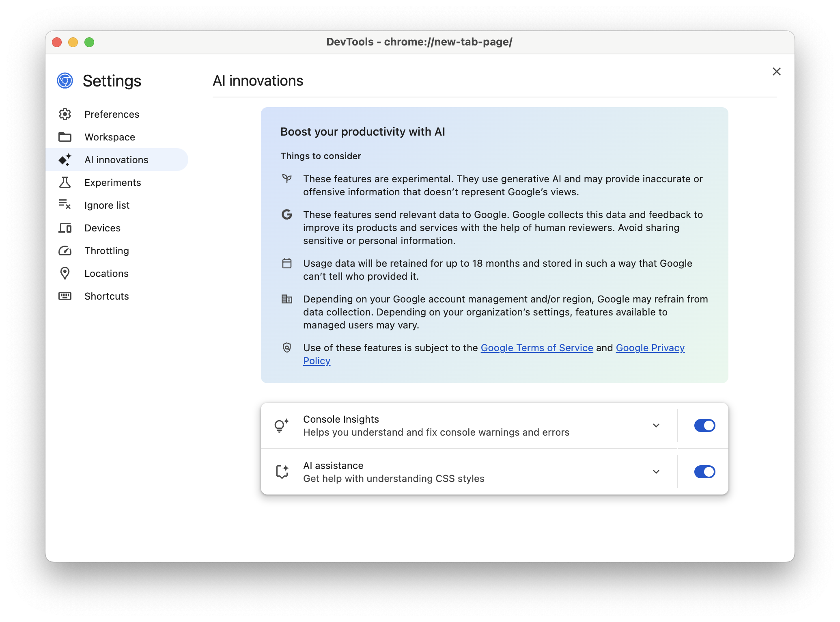Click the calendar icon beside usage data
Image resolution: width=840 pixels, height=622 pixels.
(x=287, y=263)
